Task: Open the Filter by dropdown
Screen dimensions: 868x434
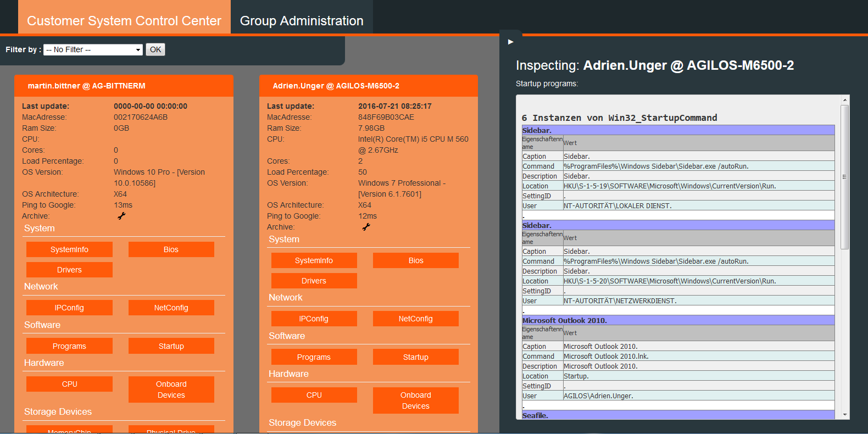Action: pos(93,49)
